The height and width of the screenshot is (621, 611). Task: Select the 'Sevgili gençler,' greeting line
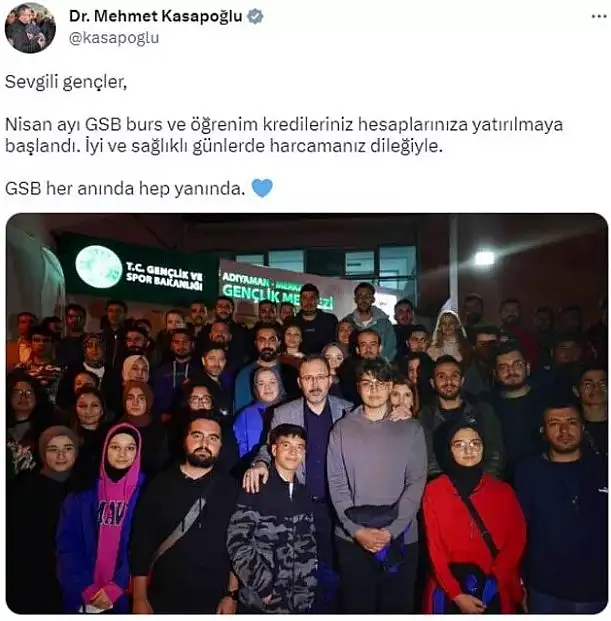pyautogui.click(x=66, y=82)
